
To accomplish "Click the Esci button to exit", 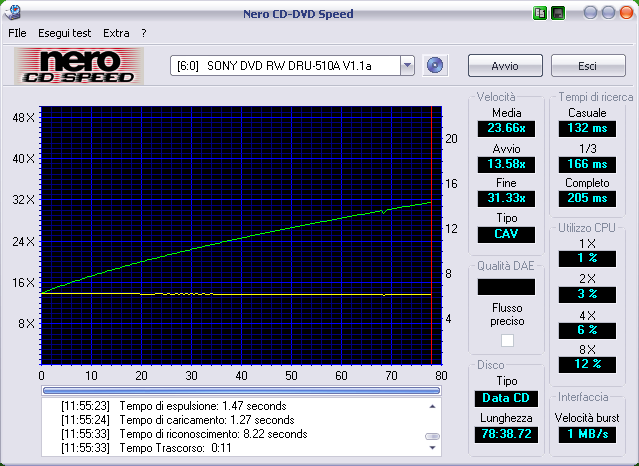I will point(588,66).
